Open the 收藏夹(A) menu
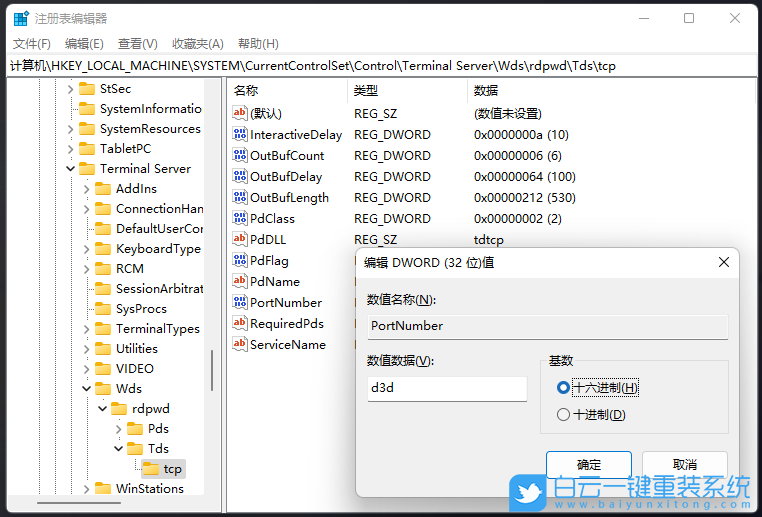 [198, 44]
